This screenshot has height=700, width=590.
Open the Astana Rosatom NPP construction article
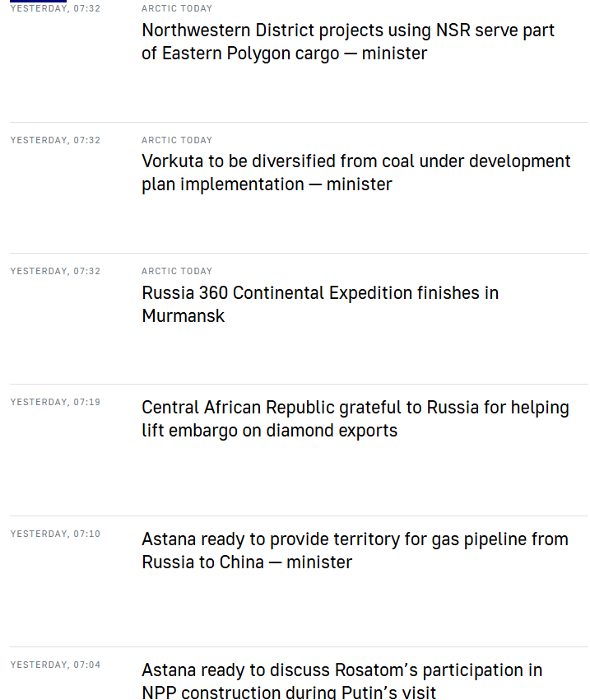[341, 670]
